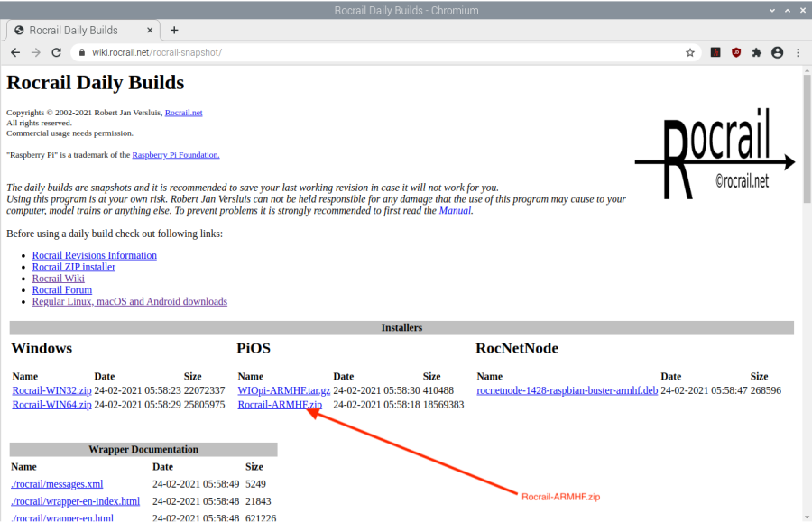The width and height of the screenshot is (812, 522).
Task: Click the address bar URL field
Action: (361, 52)
